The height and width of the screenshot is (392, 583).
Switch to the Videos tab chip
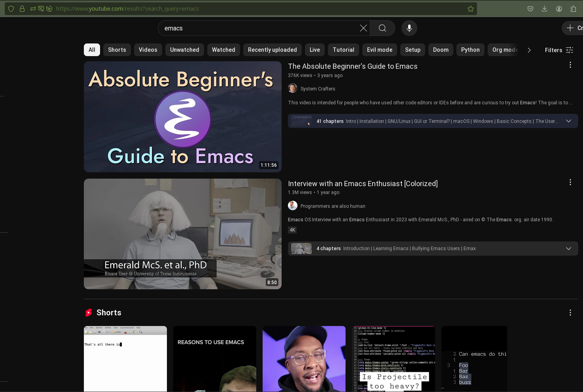tap(148, 50)
